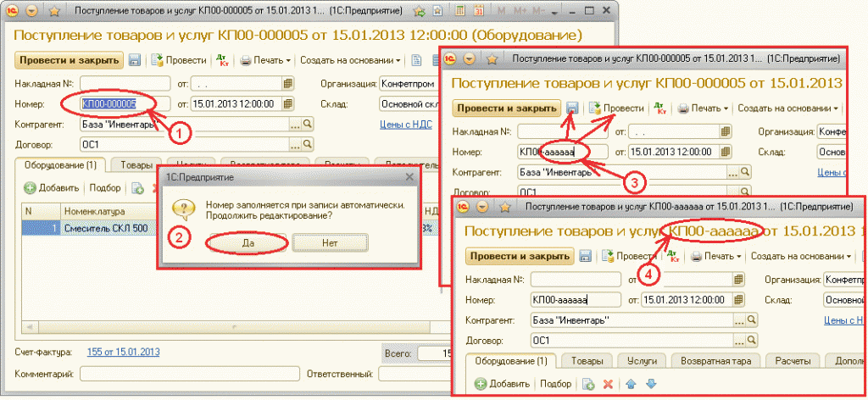Click the M+ memory button in title bar

pyautogui.click(x=520, y=10)
